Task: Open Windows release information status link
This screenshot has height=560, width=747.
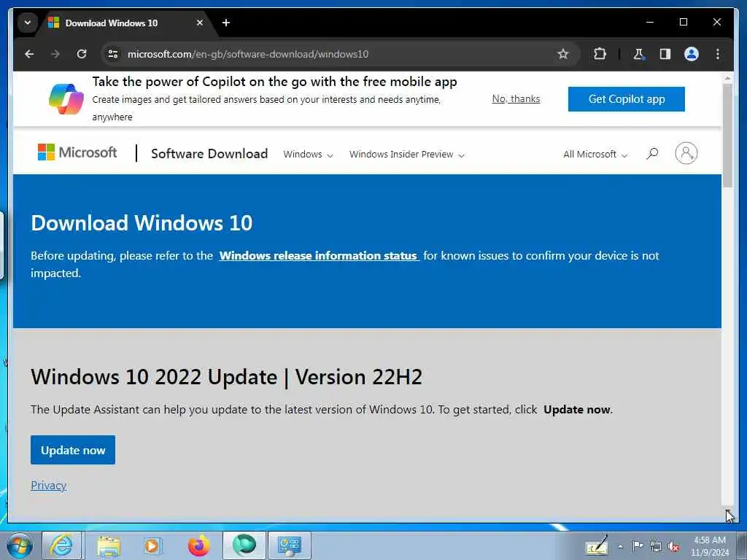Action: click(319, 256)
